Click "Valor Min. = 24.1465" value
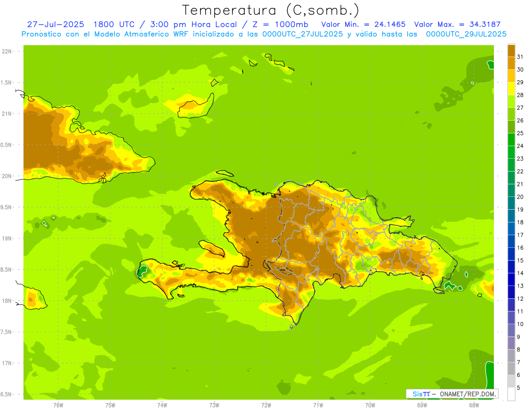 click(x=363, y=24)
